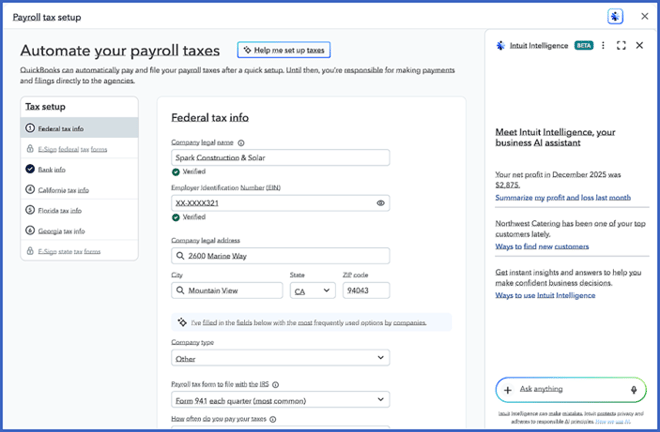Image resolution: width=660 pixels, height=432 pixels.
Task: Click Company legal address field
Action: [280, 256]
